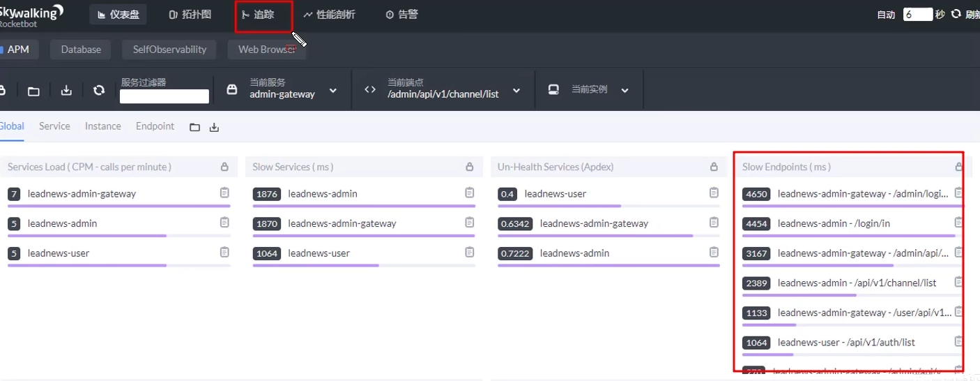The height and width of the screenshot is (381, 980).
Task: Toggle 自动 auto refresh
Action: tap(885, 15)
